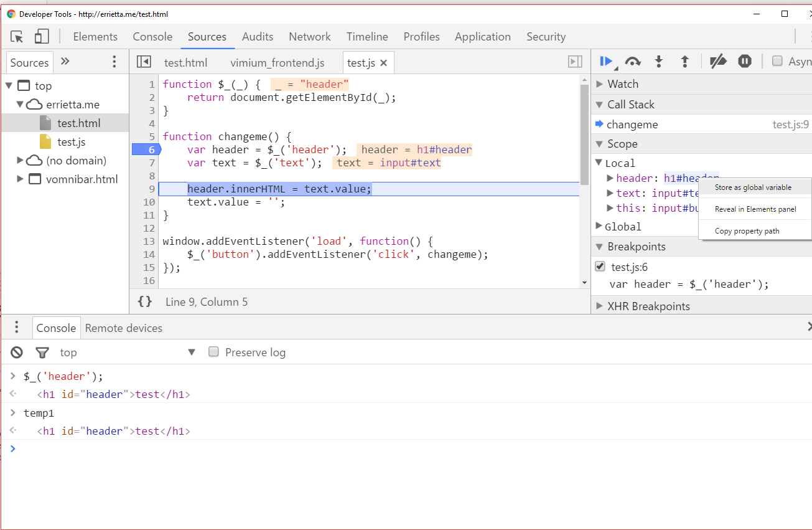Click the editor vertical scrollbar
This screenshot has height=530, width=812.
pos(584,134)
